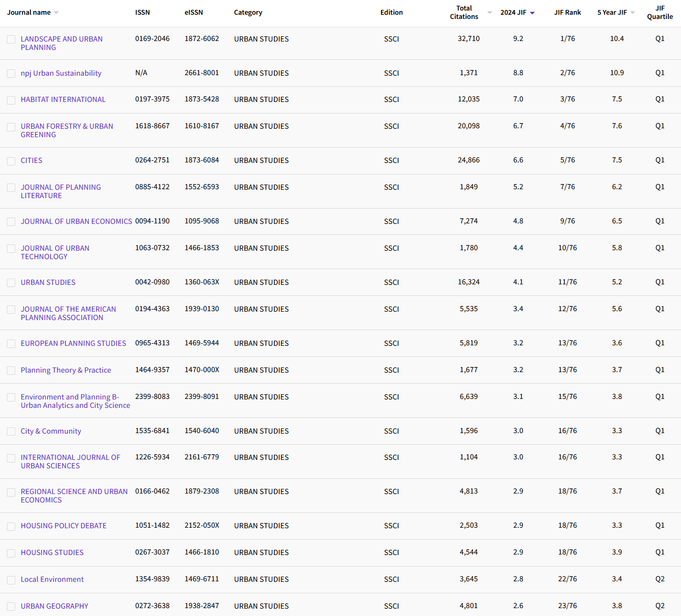Screen dimensions: 681x616
Task: Click the JIF Quartile column header
Action: (659, 13)
